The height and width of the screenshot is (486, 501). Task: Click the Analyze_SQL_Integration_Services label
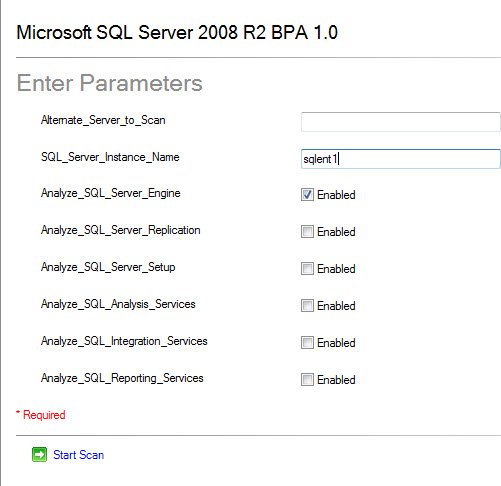point(124,341)
